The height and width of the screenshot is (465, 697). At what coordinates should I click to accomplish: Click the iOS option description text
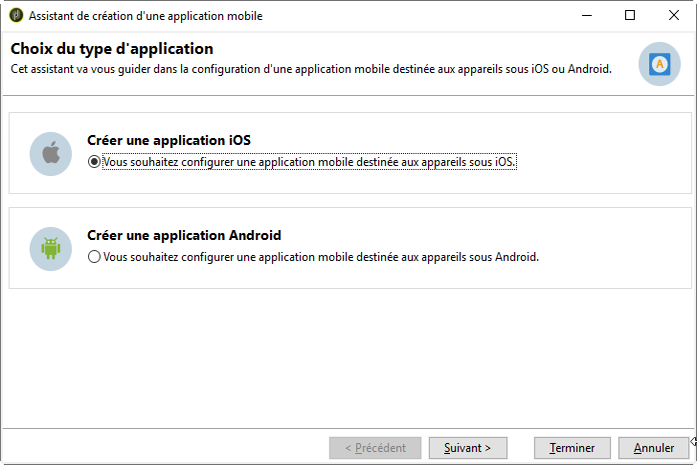pos(309,162)
